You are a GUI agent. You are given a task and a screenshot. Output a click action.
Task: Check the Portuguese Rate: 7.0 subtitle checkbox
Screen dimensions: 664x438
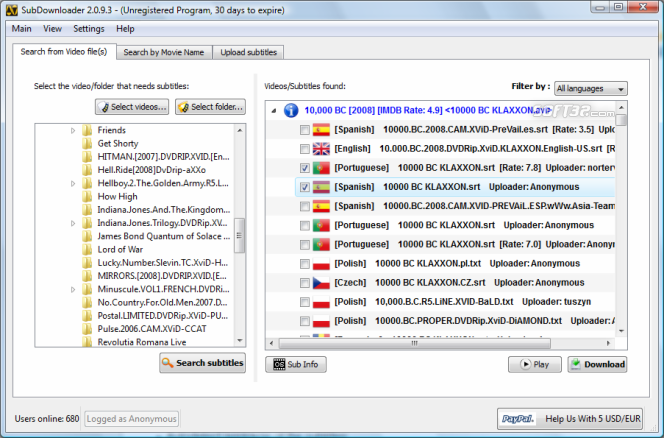pyautogui.click(x=304, y=244)
